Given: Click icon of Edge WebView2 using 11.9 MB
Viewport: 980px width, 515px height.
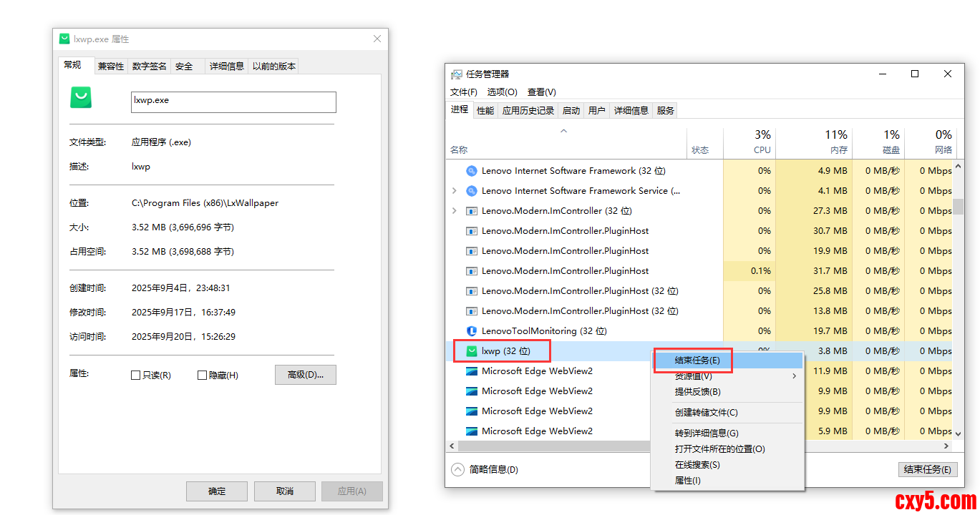Looking at the screenshot, I should [471, 371].
